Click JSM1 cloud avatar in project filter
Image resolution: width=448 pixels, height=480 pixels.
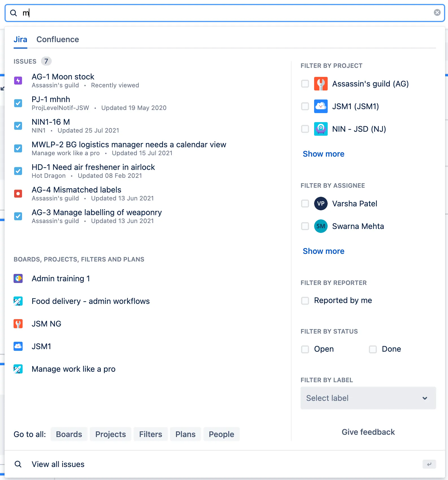[321, 106]
